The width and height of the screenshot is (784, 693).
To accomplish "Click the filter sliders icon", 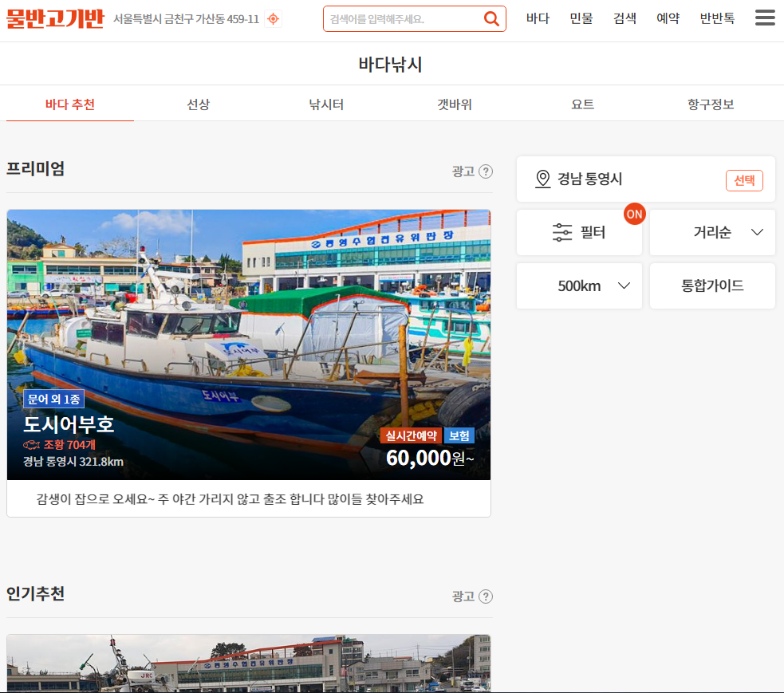I will pos(562,233).
